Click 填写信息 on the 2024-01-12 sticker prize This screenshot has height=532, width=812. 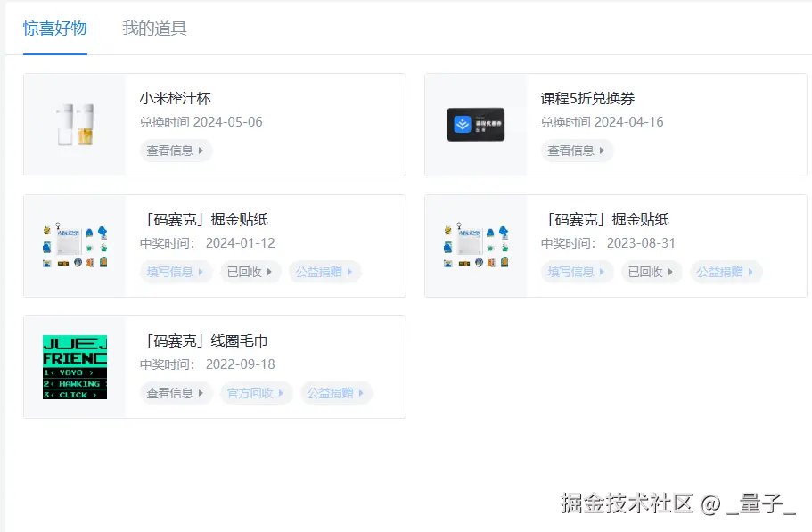coord(173,272)
